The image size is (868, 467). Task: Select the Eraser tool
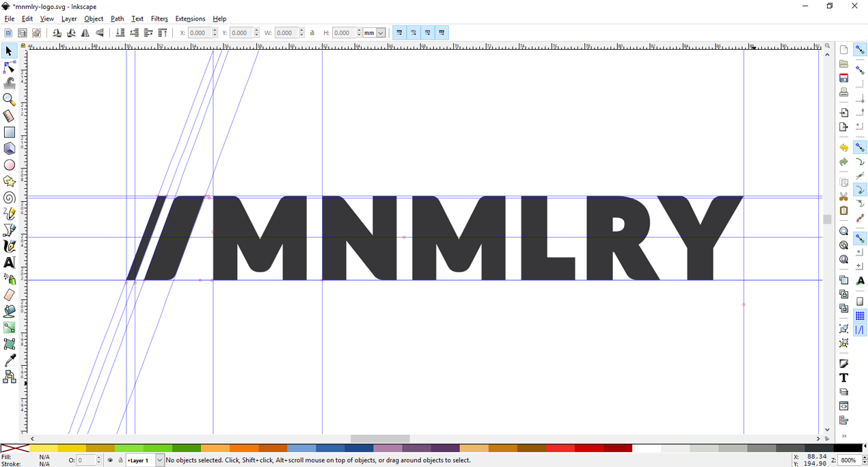(9, 295)
